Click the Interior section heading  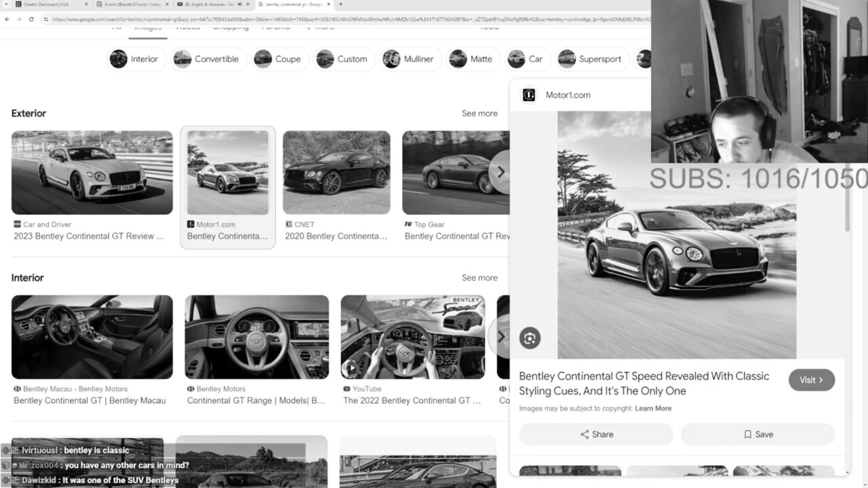27,278
